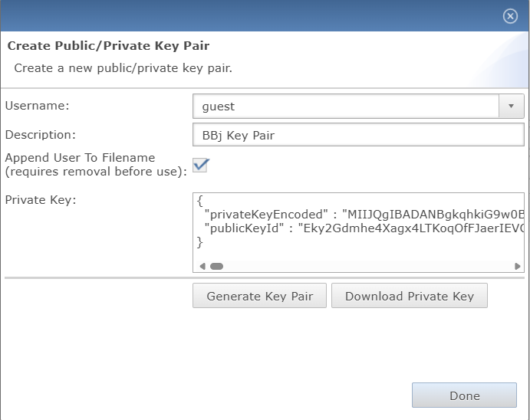Click the Description label
Image resolution: width=530 pixels, height=420 pixels.
(x=40, y=135)
